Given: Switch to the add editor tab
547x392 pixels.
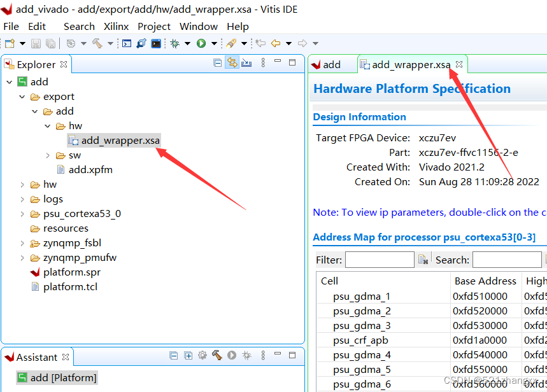Looking at the screenshot, I should click(332, 64).
